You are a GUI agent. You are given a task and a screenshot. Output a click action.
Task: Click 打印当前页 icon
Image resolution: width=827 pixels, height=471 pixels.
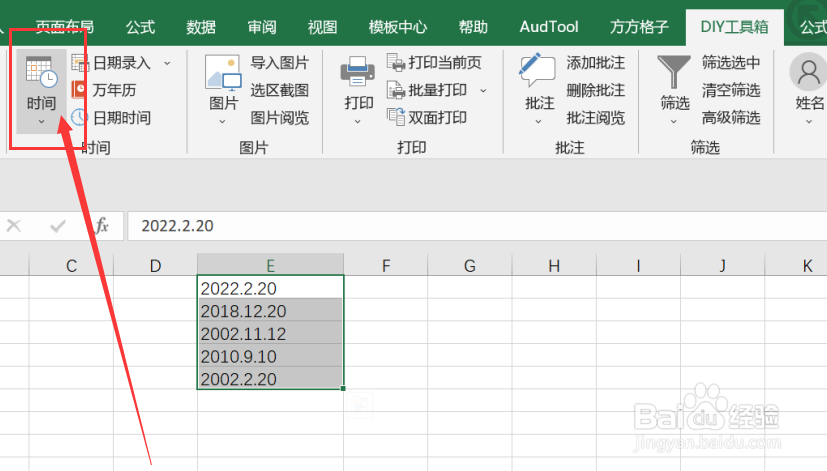396,62
